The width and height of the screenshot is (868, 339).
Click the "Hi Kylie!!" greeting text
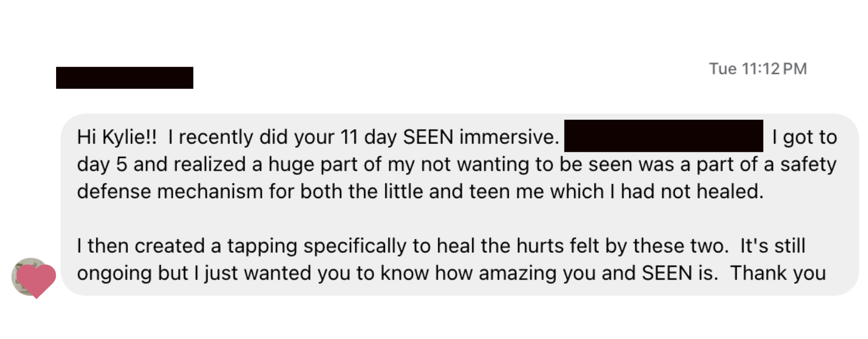[117, 137]
